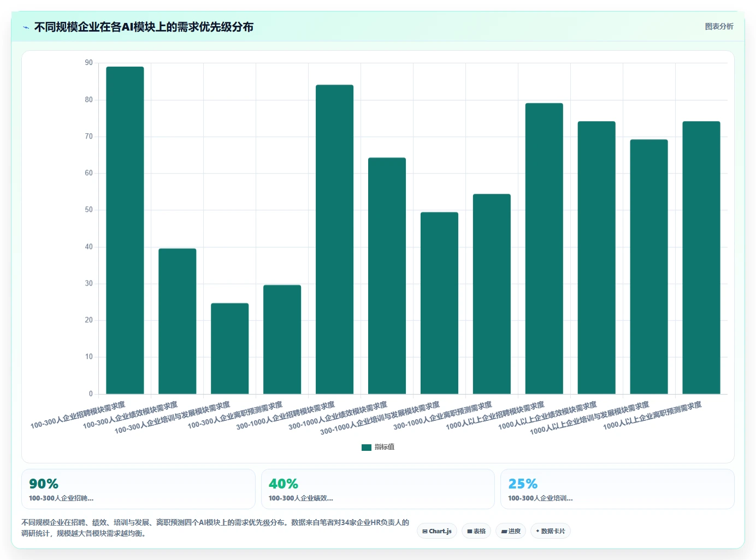Click the 进度 tag
The image size is (756, 560).
[x=511, y=531]
